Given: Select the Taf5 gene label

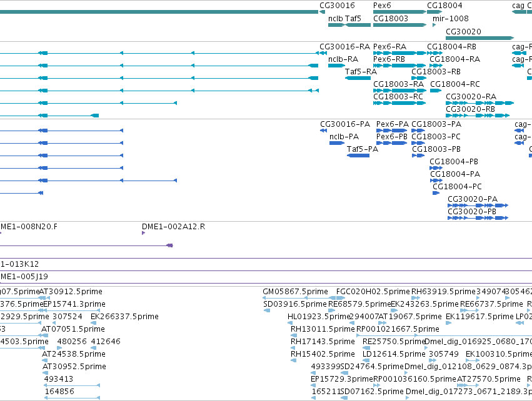Looking at the screenshot, I should tap(353, 19).
